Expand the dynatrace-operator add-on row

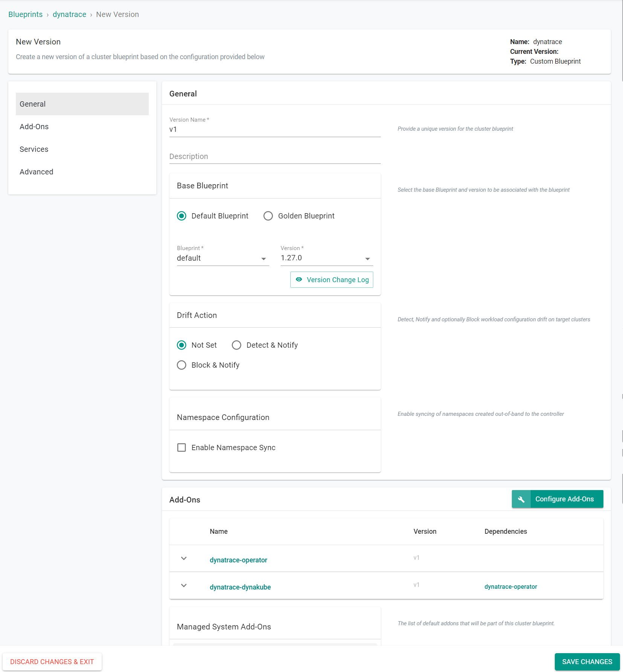(184, 558)
